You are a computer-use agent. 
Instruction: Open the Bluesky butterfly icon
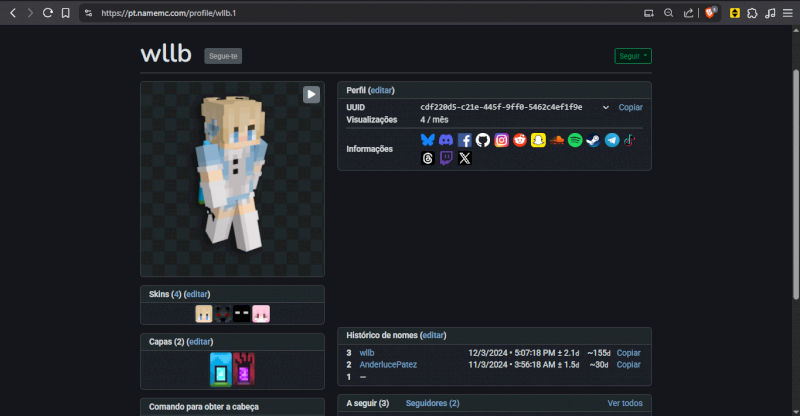(x=428, y=141)
